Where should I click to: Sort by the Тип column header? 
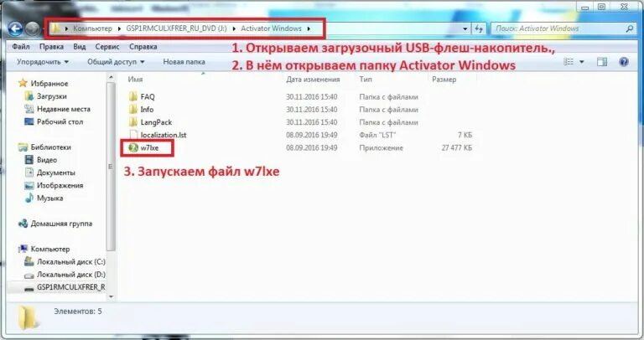[x=366, y=80]
